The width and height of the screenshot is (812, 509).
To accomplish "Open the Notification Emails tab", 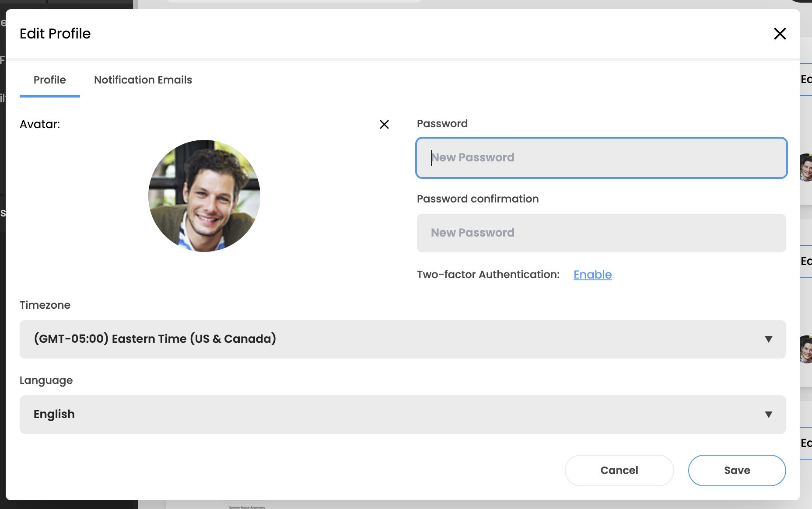I will pyautogui.click(x=143, y=80).
